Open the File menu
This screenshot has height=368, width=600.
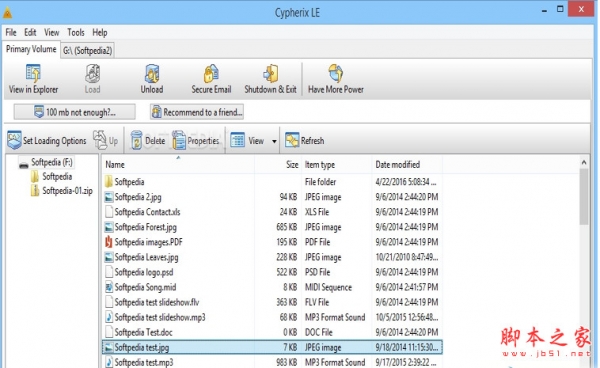pyautogui.click(x=11, y=33)
